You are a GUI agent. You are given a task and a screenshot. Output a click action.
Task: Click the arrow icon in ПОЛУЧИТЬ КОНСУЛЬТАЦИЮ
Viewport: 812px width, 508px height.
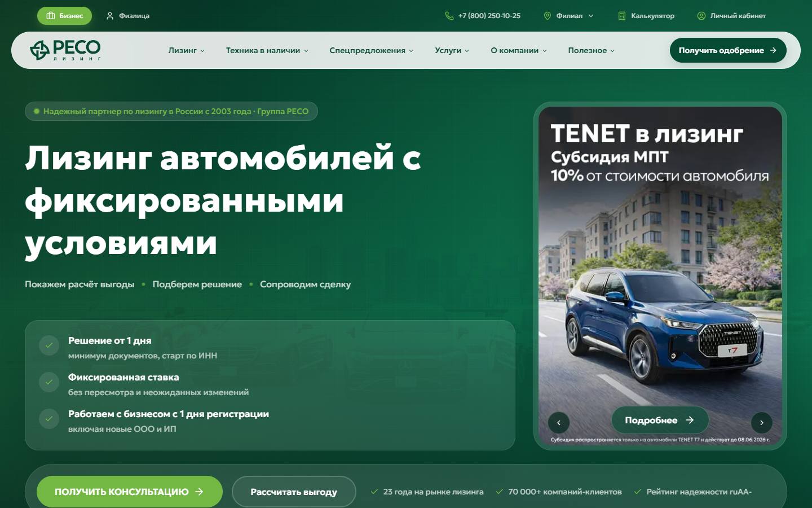click(x=199, y=492)
